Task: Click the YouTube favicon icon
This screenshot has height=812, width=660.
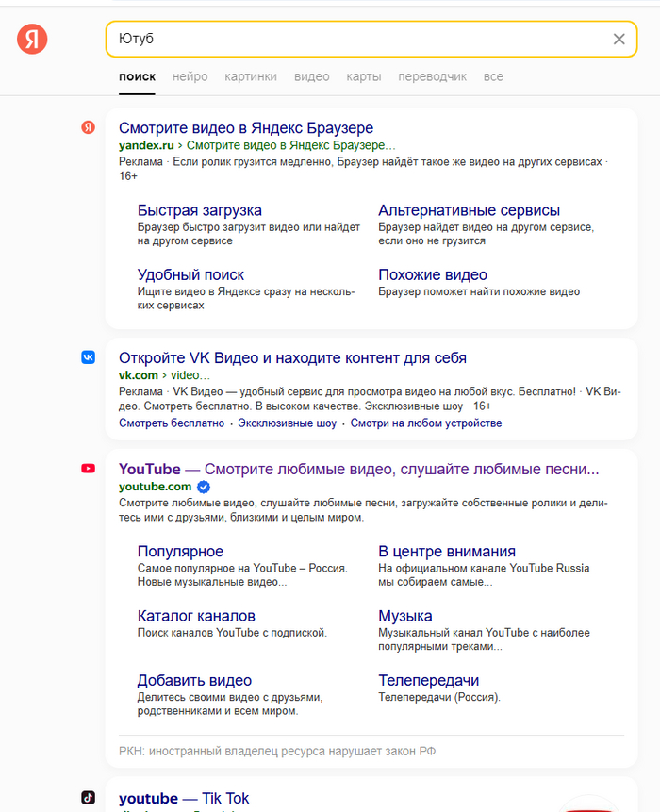Action: [88, 469]
